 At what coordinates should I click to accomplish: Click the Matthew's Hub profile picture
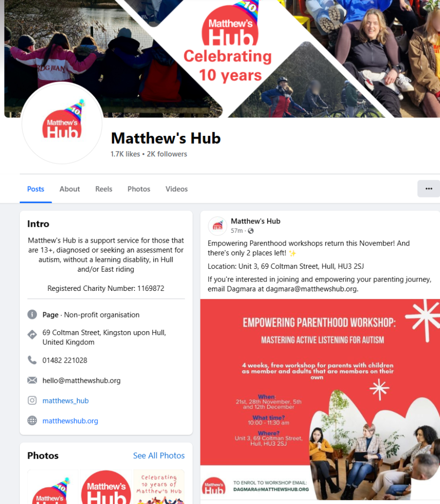pyautogui.click(x=62, y=124)
